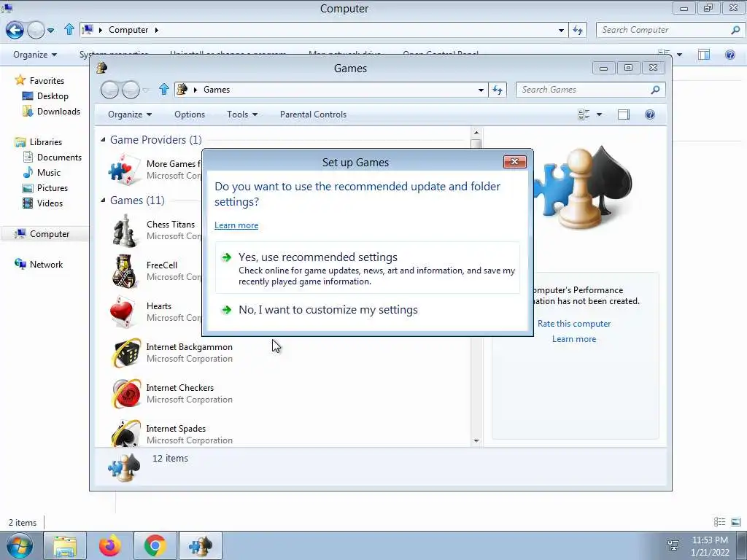Viewport: 747px width, 560px height.
Task: Open the Games address bar history dropdown
Action: tap(481, 90)
